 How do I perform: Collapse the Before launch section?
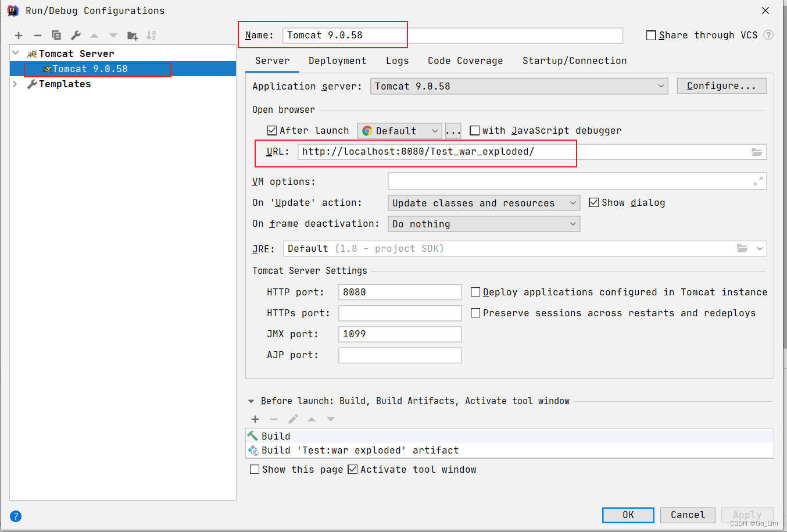point(251,401)
